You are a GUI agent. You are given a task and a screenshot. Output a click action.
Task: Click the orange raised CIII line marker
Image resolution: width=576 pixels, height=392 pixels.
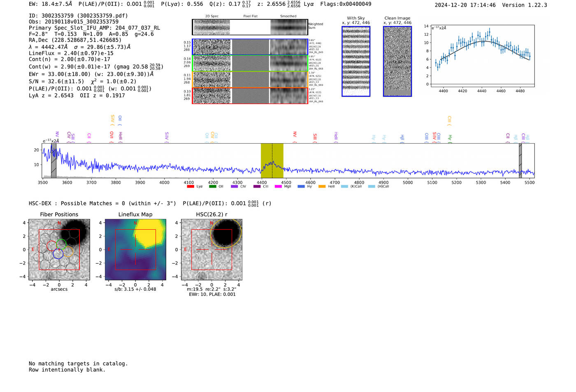pyautogui.click(x=449, y=121)
